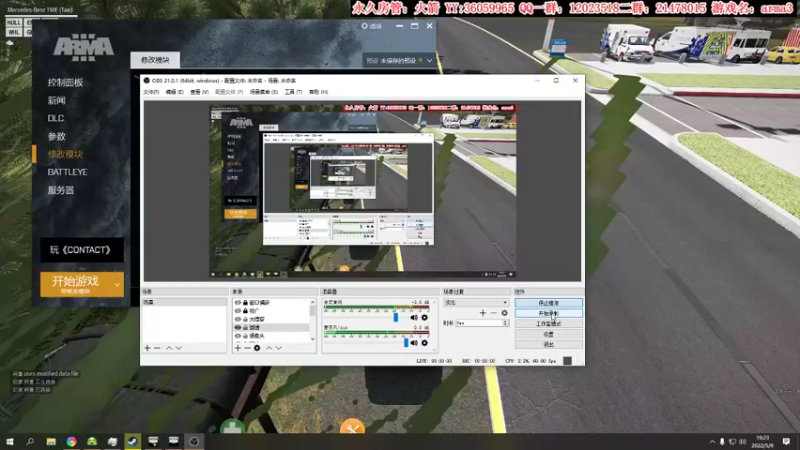Open the scene transition type dropdown
This screenshot has height=450, width=800.
pos(476,303)
